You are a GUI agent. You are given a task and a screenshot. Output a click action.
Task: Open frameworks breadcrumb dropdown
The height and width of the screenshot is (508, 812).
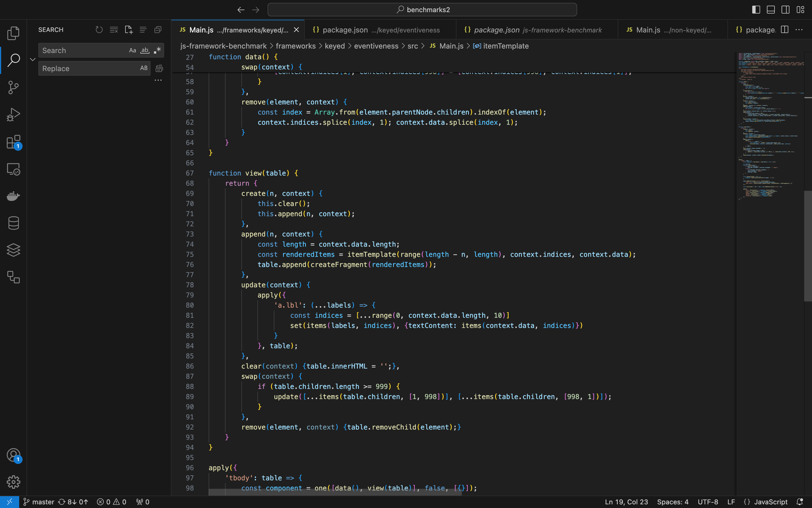[x=295, y=46]
